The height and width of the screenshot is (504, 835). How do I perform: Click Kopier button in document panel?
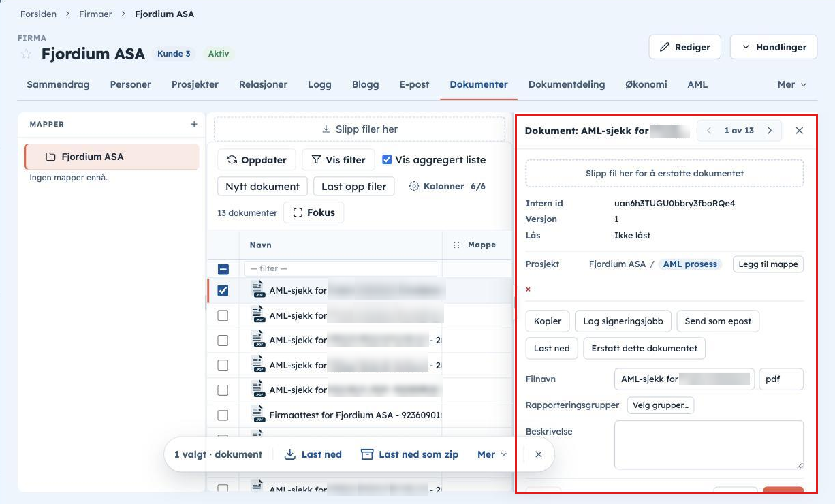coord(548,321)
